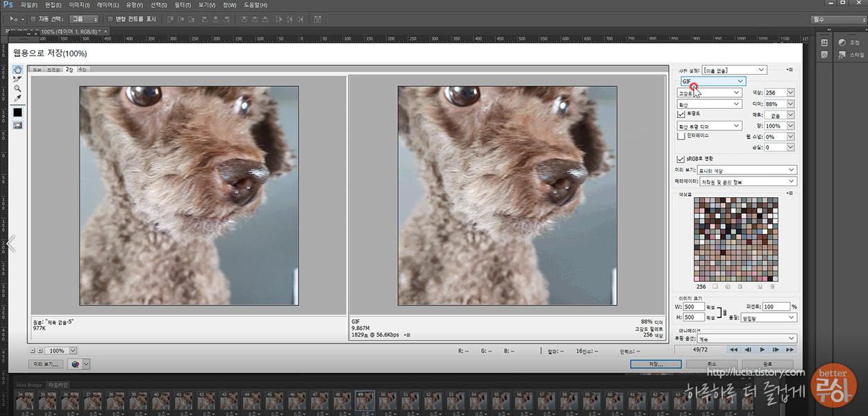This screenshot has height=416, width=868.
Task: Click the 미리 보기... button
Action: tap(46, 364)
